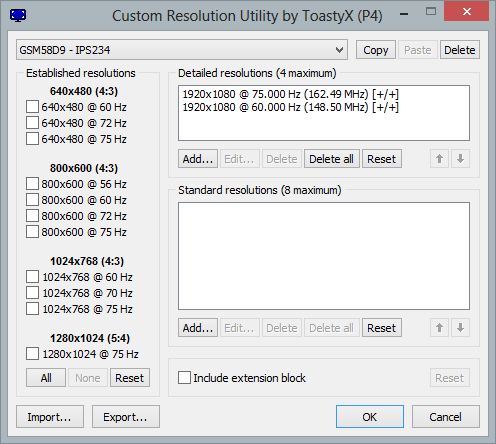Image resolution: width=496 pixels, height=444 pixels.
Task: Click the monitor icon in the title bar
Action: click(18, 15)
